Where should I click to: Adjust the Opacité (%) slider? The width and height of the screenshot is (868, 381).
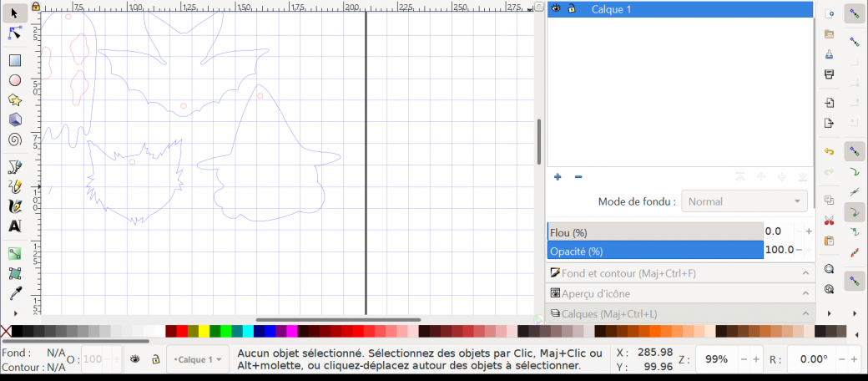point(655,251)
